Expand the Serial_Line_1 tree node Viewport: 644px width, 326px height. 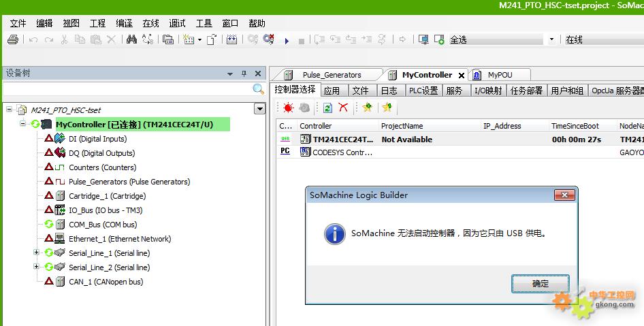tap(37, 252)
